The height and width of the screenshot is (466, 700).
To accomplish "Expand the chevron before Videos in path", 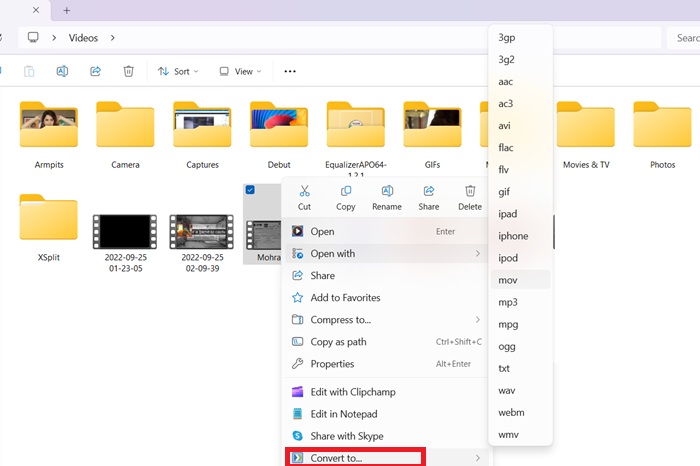I will tap(54, 37).
